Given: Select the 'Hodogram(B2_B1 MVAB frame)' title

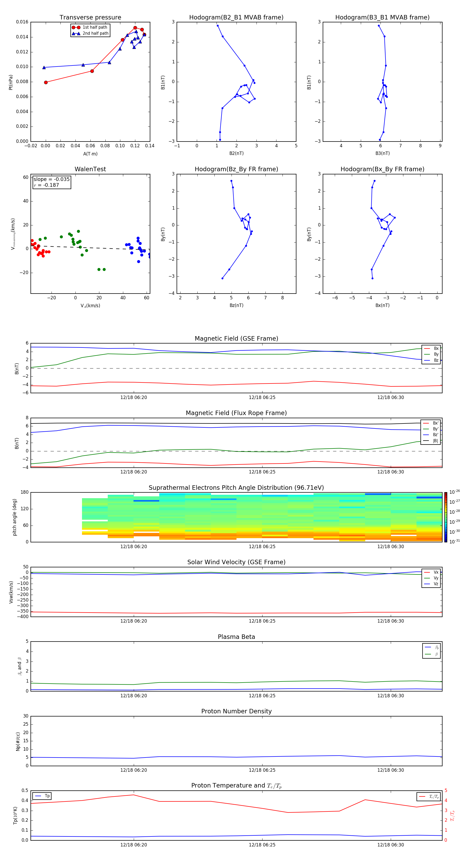Looking at the screenshot, I should (236, 18).
